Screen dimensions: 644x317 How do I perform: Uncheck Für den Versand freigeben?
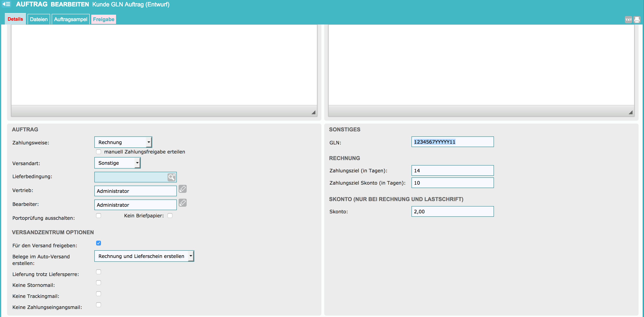click(x=99, y=243)
